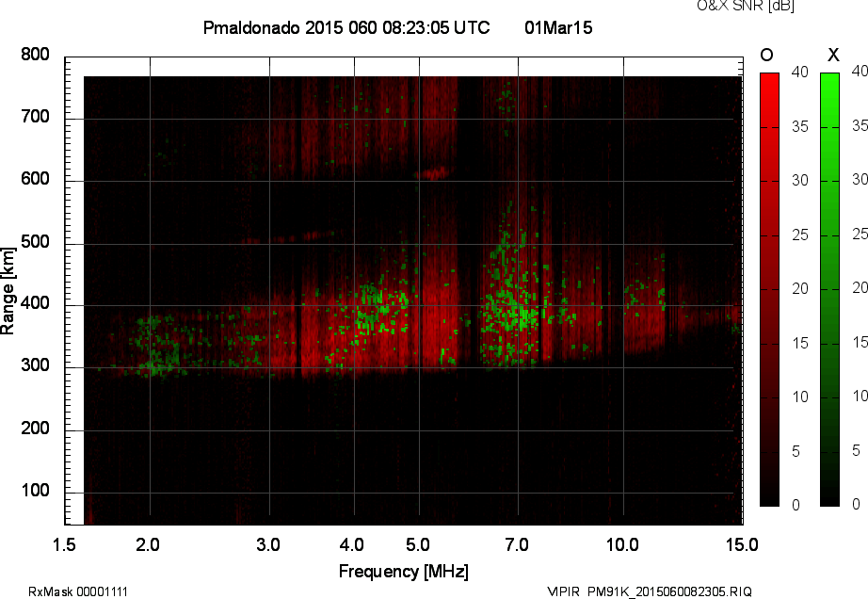The image size is (868, 599).
Task: Click the 200 range tick label
Action: 35,428
